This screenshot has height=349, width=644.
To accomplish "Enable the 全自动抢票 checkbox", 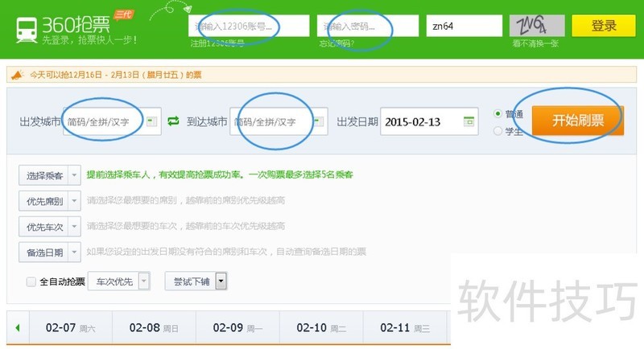I will 31,281.
